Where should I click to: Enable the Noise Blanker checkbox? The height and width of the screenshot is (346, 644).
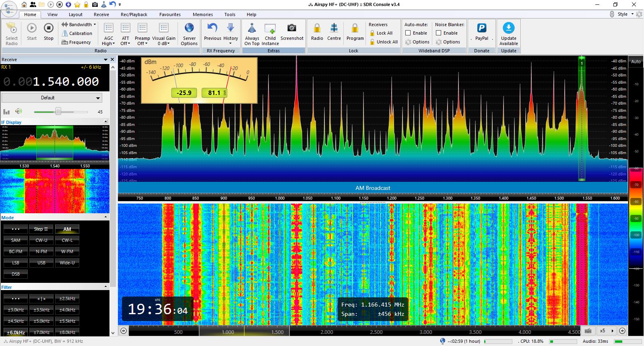tap(439, 33)
